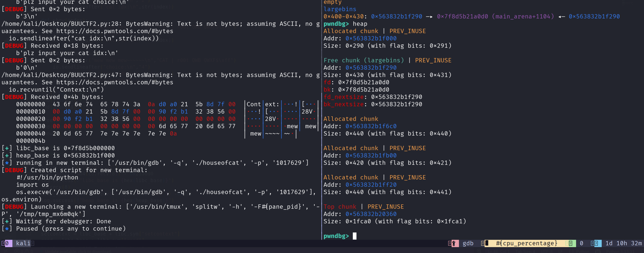
Task: Click the fd value 0x7f8d5b21a0d0
Action: (364, 82)
